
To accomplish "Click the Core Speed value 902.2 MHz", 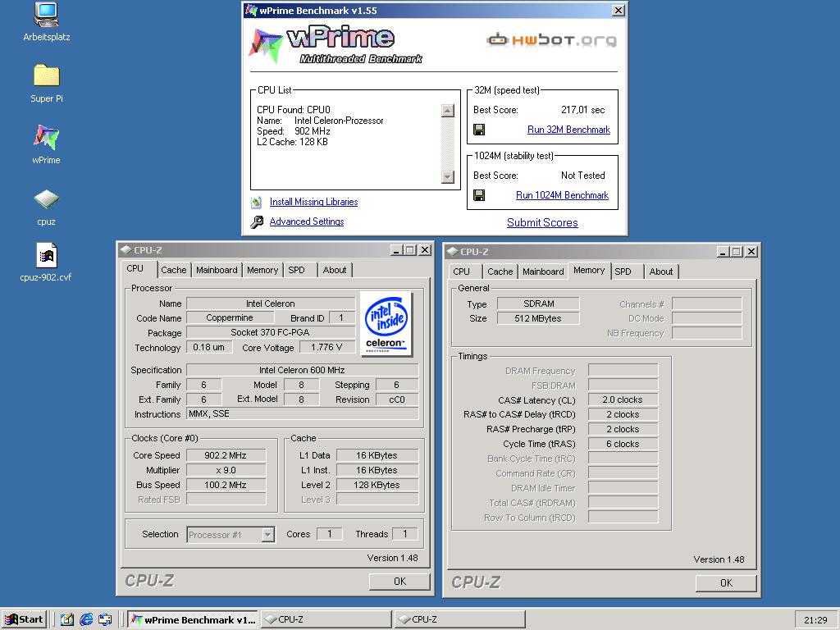I will click(x=226, y=455).
